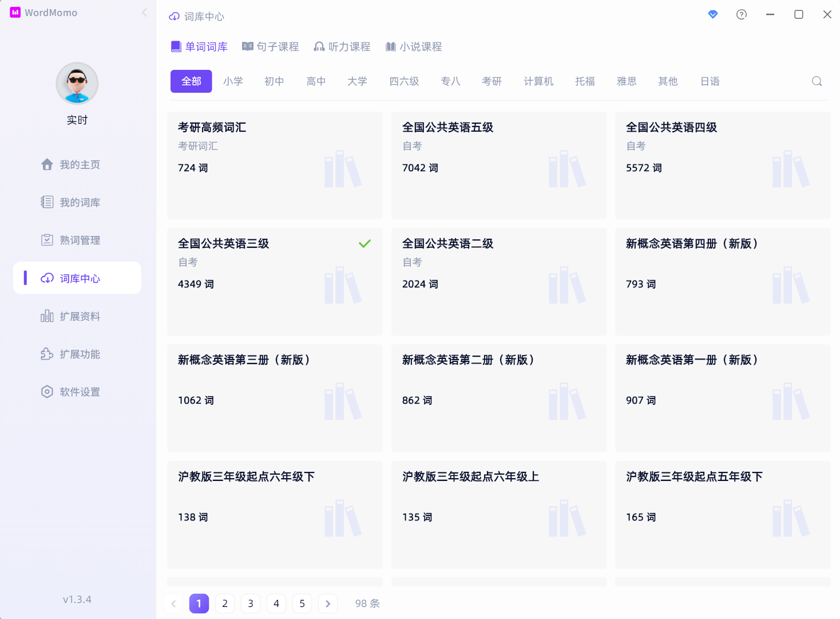The width and height of the screenshot is (840, 619).
Task: Filter by 托福 category
Action: click(585, 81)
